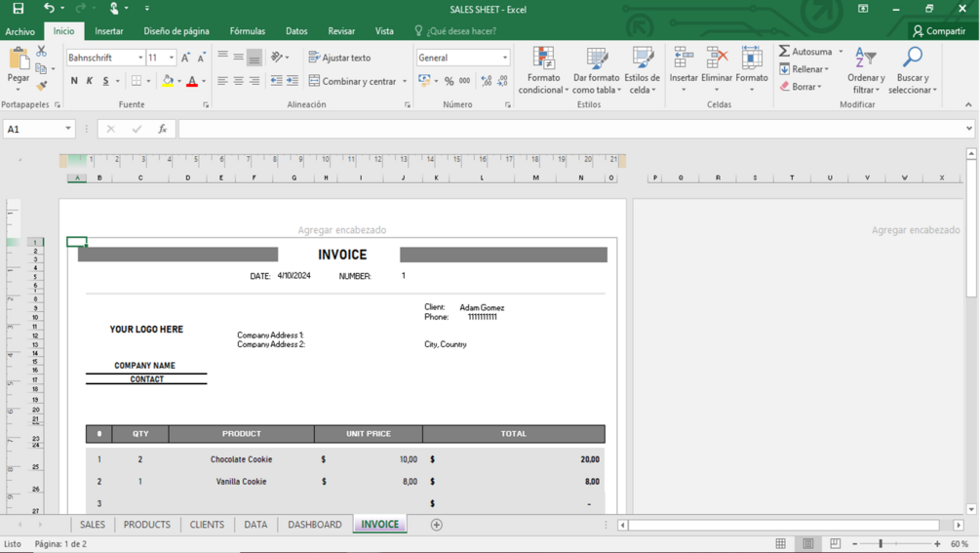Collapse the ribbon with the chevron
The height and width of the screenshot is (553, 980).
[x=968, y=104]
